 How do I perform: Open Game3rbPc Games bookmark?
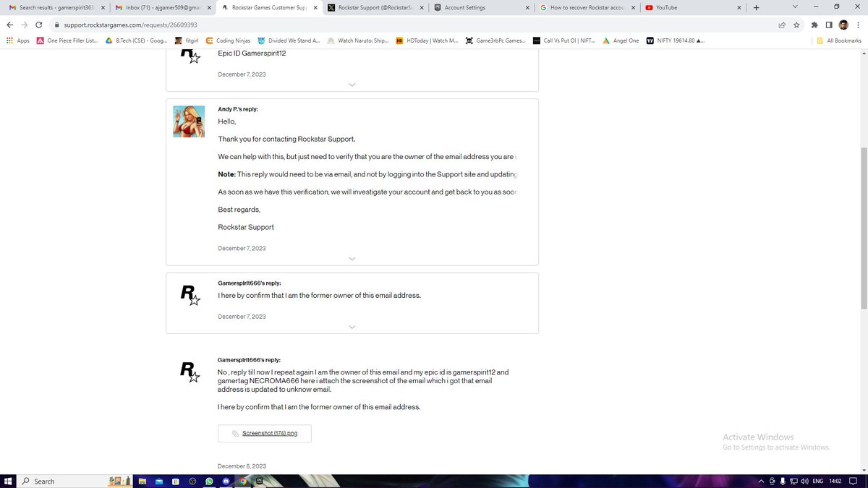(x=495, y=40)
